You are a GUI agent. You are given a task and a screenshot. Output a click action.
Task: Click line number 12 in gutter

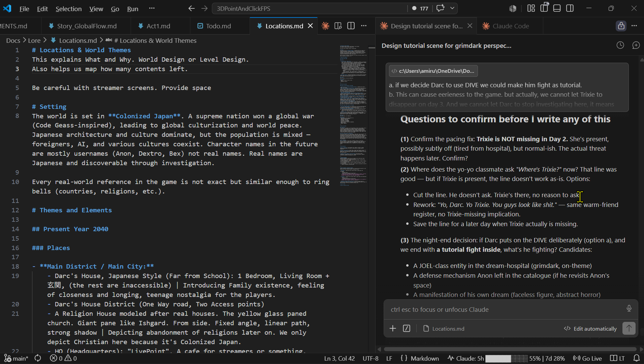(15, 210)
